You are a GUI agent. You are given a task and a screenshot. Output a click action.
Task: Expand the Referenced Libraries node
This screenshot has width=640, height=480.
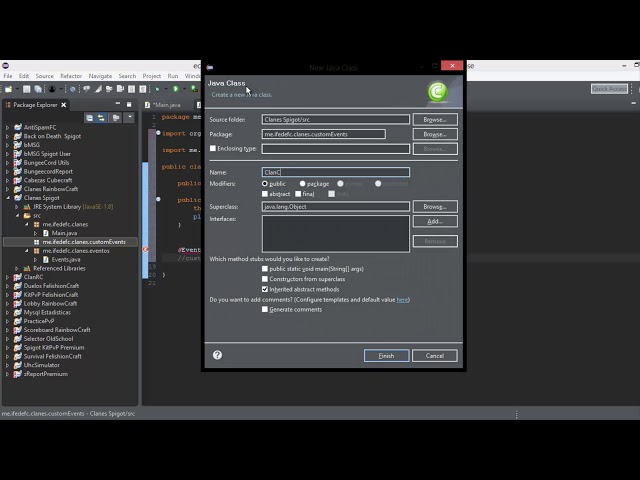point(17,268)
